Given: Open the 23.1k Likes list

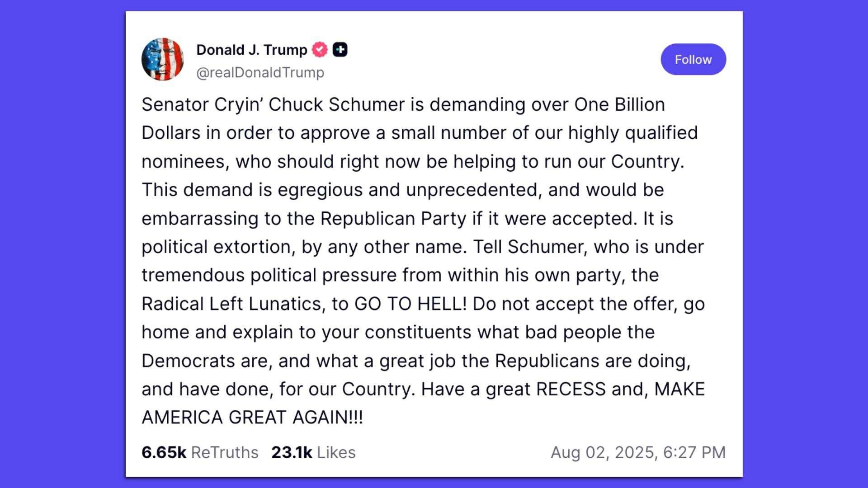Looking at the screenshot, I should coord(314,452).
